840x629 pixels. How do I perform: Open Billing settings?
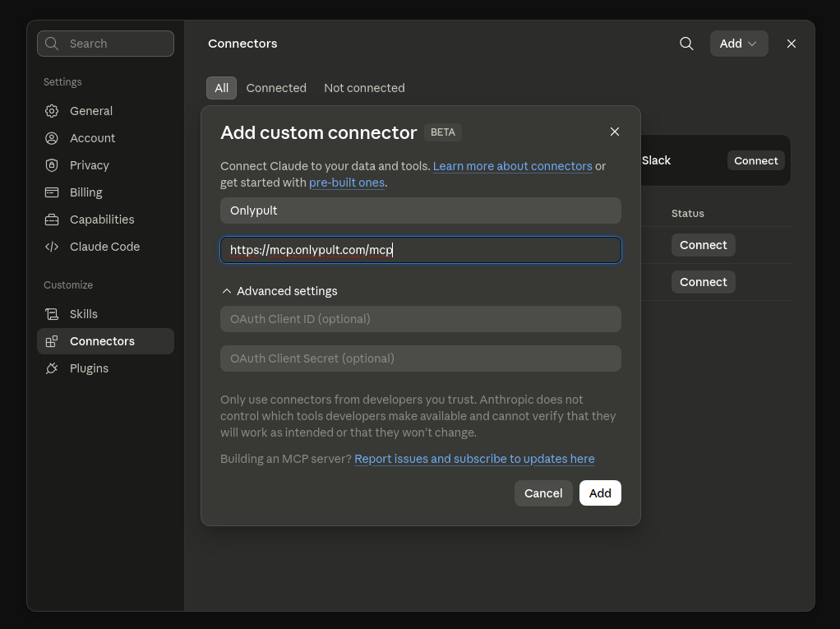[105, 192]
